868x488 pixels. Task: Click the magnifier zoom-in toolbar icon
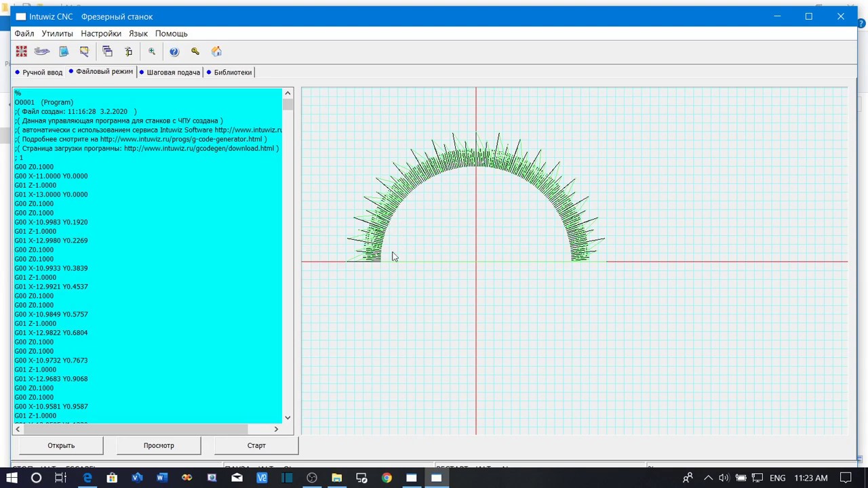152,52
